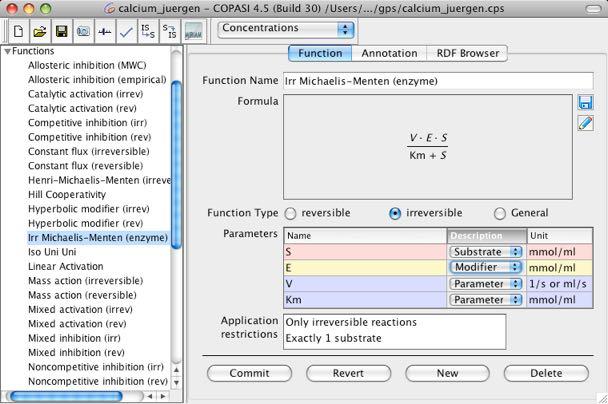This screenshot has width=608, height=404.
Task: Select Constant flux (reversible) function
Action: (x=85, y=166)
